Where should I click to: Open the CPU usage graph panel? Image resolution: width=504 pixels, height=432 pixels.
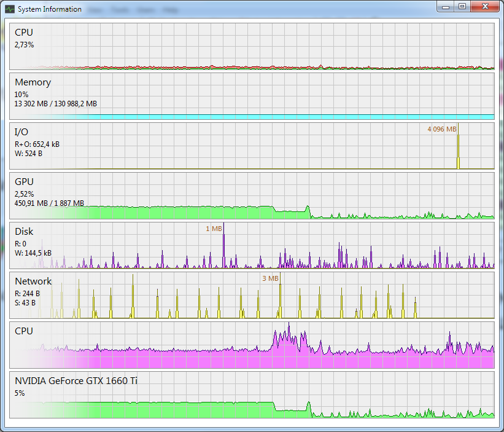click(x=252, y=46)
